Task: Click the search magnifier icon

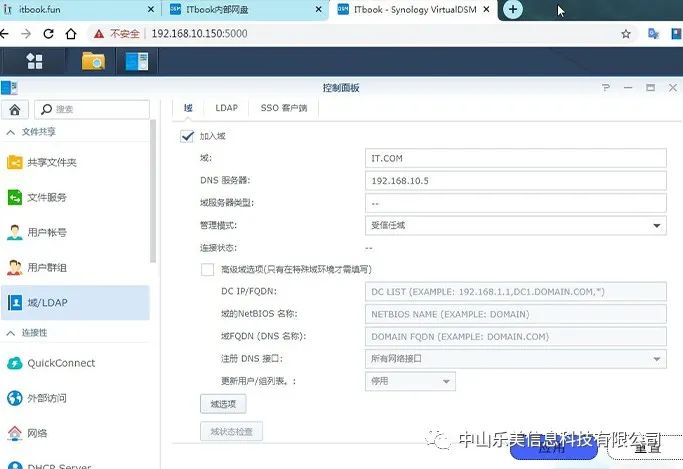Action: click(x=46, y=109)
